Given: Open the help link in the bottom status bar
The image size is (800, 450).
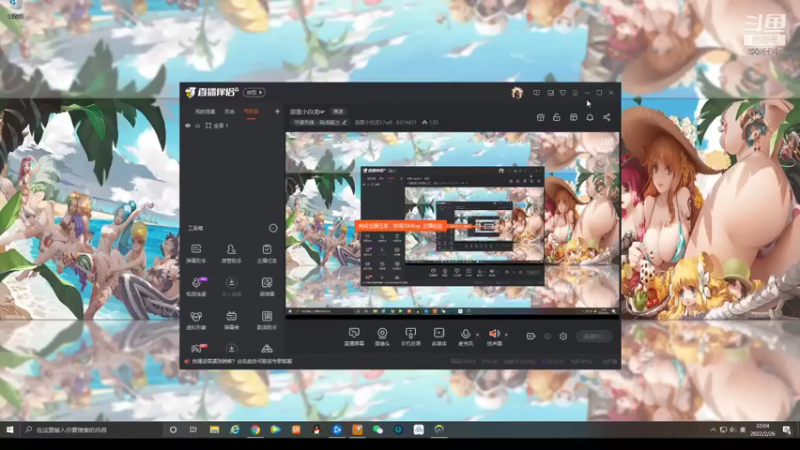Looking at the screenshot, I should click(x=242, y=361).
